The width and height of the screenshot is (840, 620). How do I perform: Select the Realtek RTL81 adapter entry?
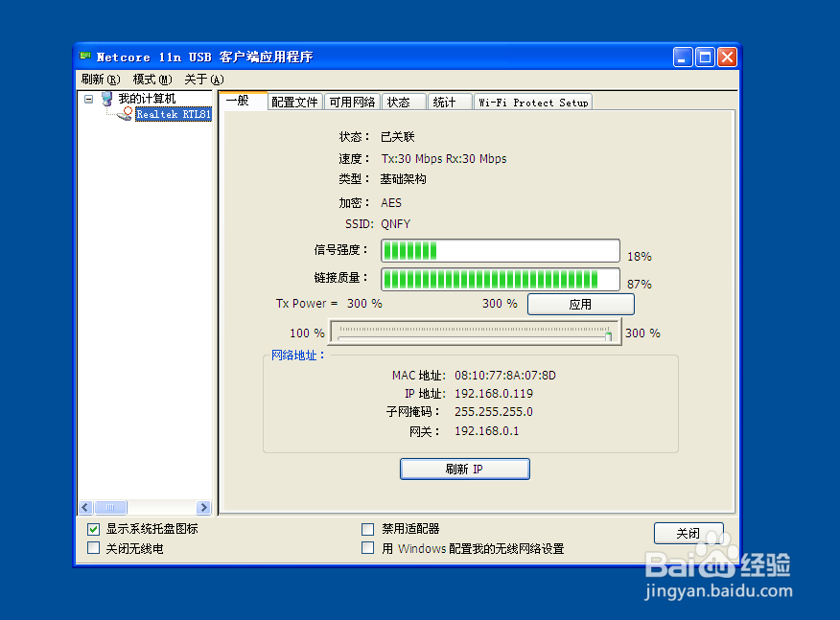click(x=173, y=114)
